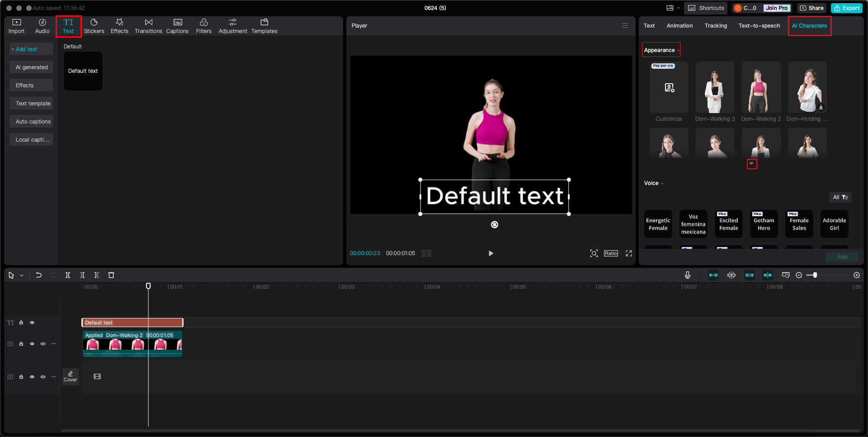868x437 pixels.
Task: Delete the selected clip with trash icon
Action: coord(111,275)
